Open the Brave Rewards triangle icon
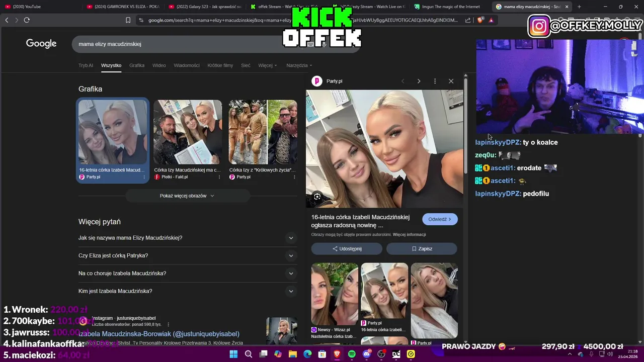Screen dimensions: 644x362 (x=491, y=20)
